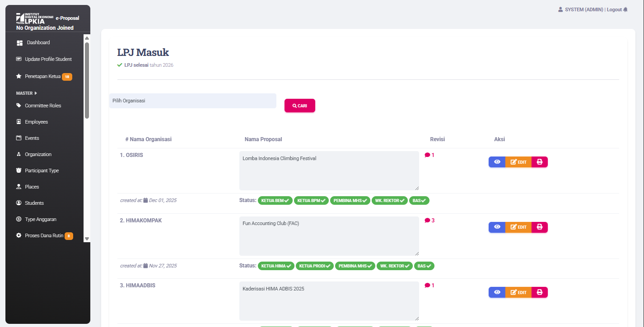
Task: View OSIRIS proposal using eye button
Action: [x=497, y=162]
